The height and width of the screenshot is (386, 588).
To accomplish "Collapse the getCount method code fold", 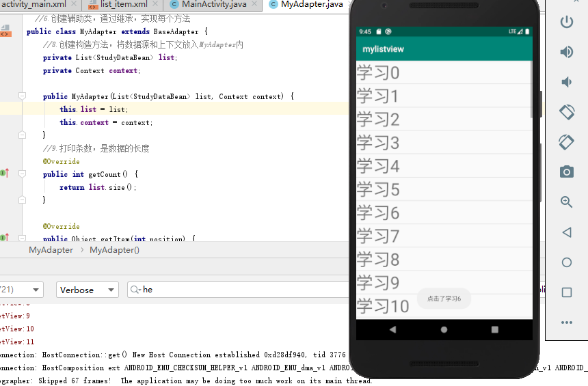I will (x=23, y=174).
